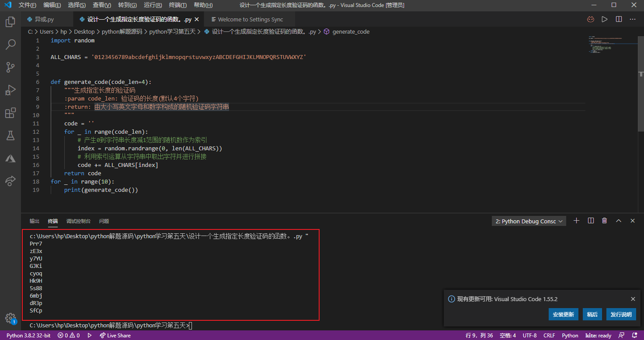Expand generate_code breadcrumb symbol

tap(350, 31)
